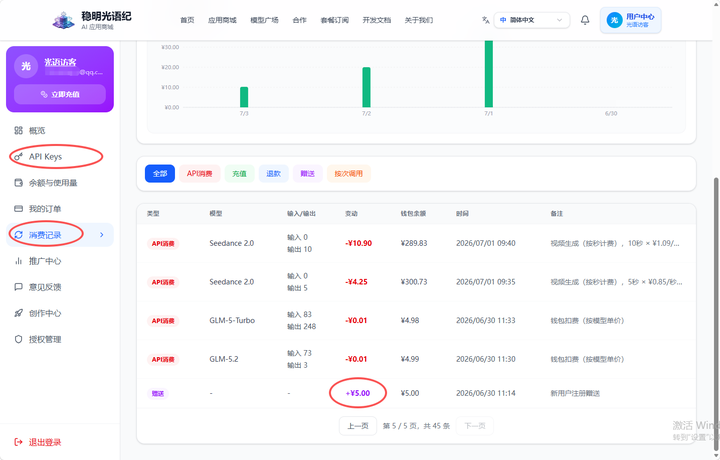Viewport: 720px width, 460px height.
Task: Click the API Keys key icon
Action: (18, 157)
